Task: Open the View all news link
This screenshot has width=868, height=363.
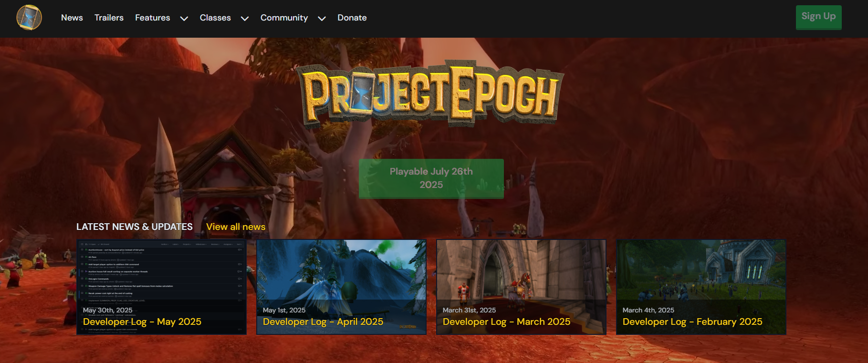Action: pyautogui.click(x=236, y=227)
